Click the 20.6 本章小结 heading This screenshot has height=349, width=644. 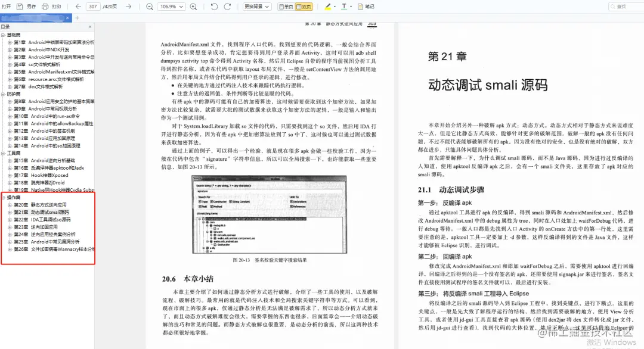[x=188, y=279]
